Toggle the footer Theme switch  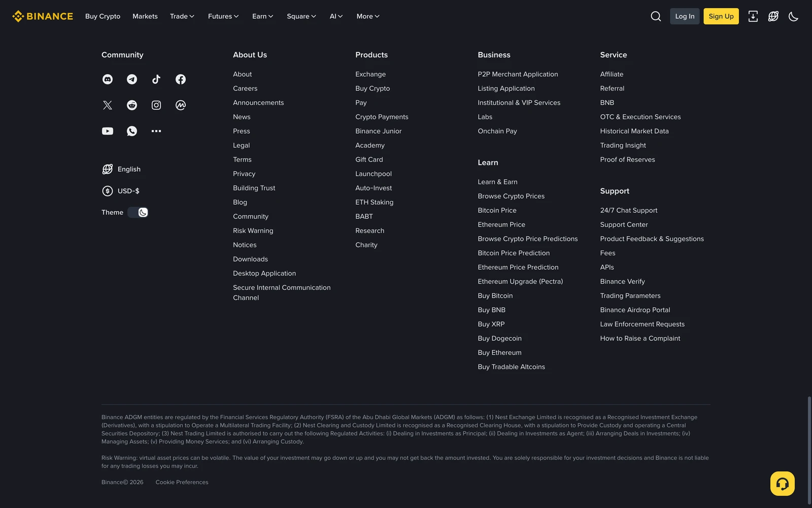pos(138,212)
